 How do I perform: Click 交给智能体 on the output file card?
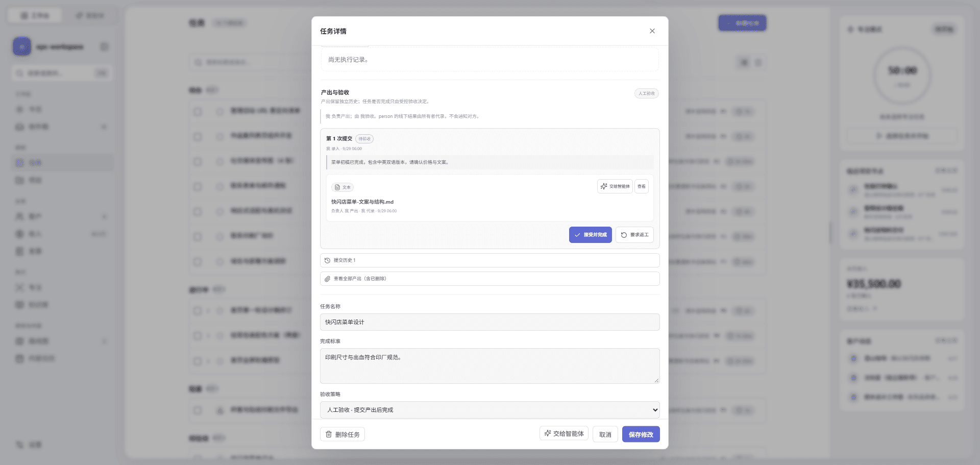pyautogui.click(x=615, y=186)
